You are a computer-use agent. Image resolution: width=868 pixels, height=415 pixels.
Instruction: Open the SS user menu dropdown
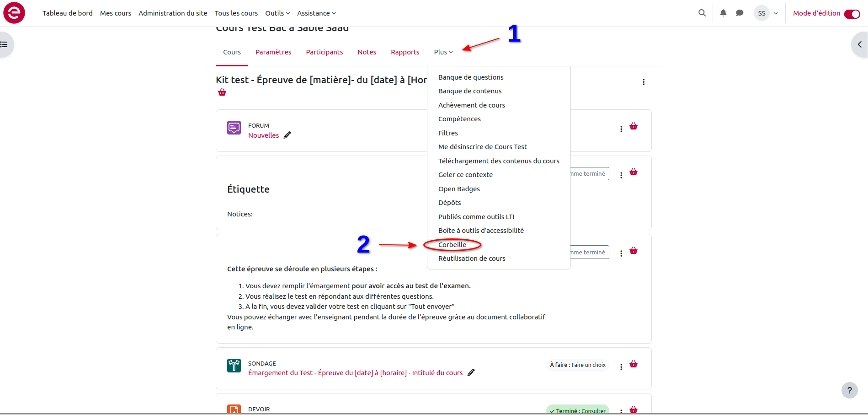[767, 13]
